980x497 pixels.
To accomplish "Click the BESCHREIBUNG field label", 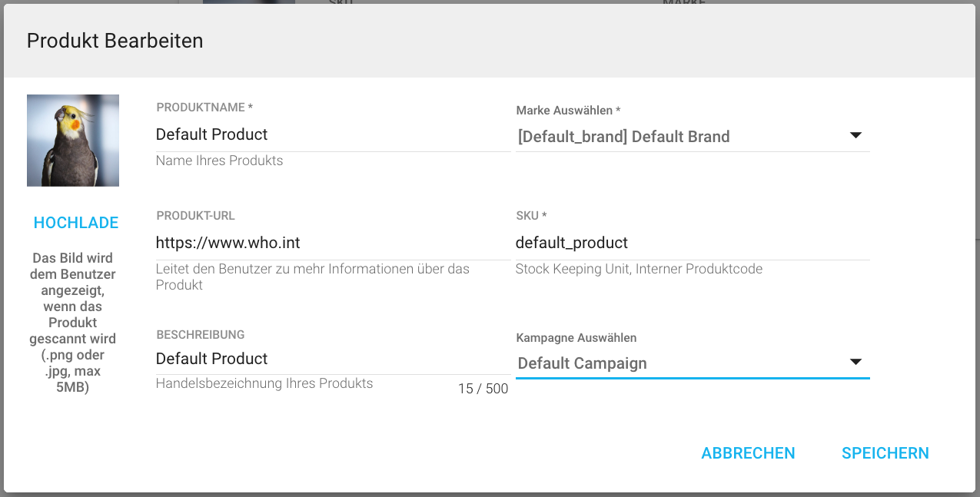I will (200, 335).
